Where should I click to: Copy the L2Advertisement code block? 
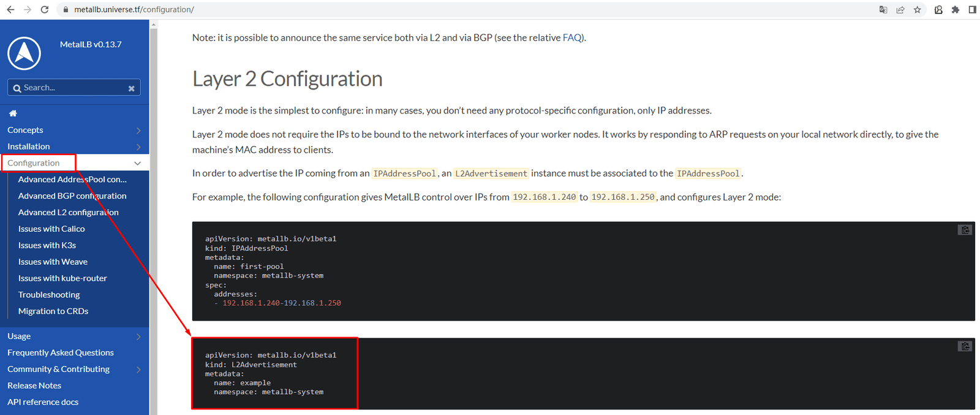click(x=965, y=346)
